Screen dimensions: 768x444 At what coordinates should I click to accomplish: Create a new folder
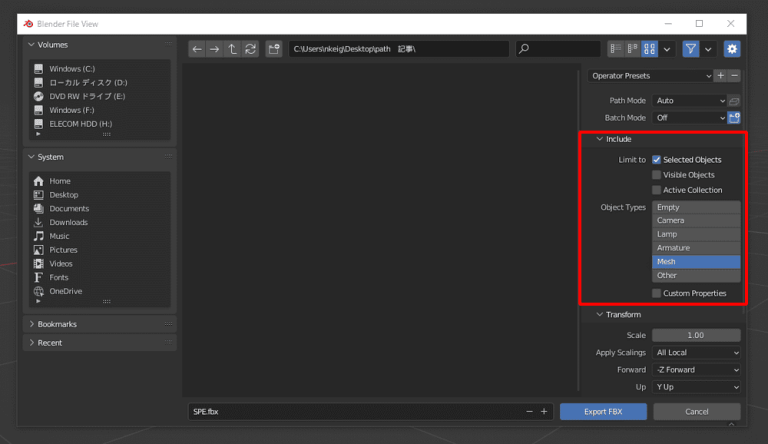click(x=273, y=48)
